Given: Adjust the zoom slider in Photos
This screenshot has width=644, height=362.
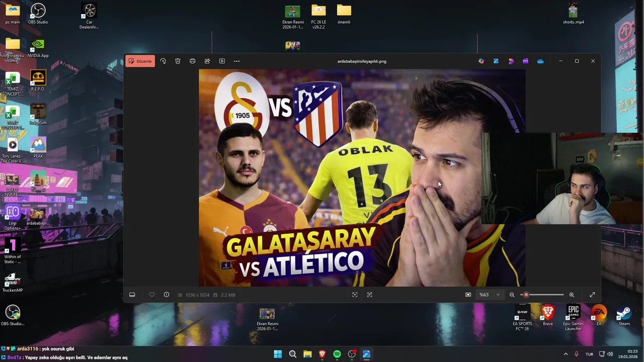Looking at the screenshot, I should [x=542, y=295].
